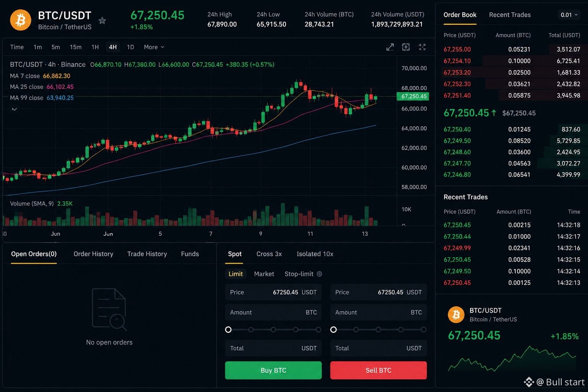Toggle the favorite star next to BTC/USDT

[x=102, y=21]
